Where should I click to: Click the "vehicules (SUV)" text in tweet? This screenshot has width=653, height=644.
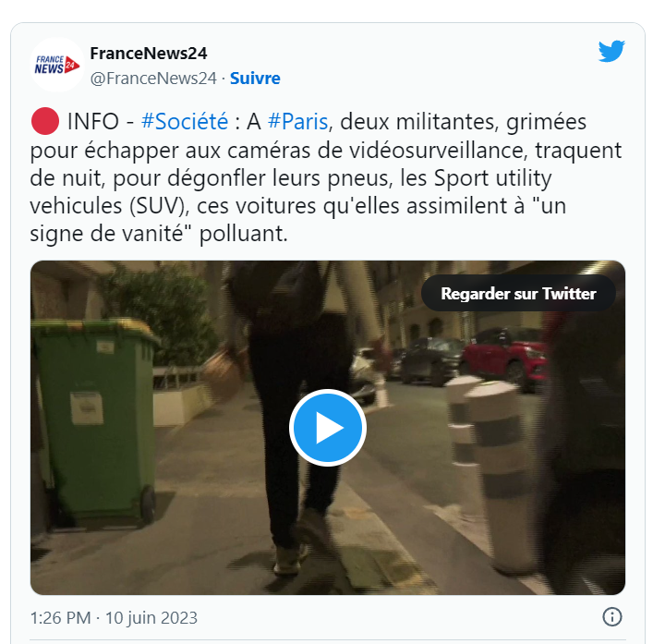point(107,206)
